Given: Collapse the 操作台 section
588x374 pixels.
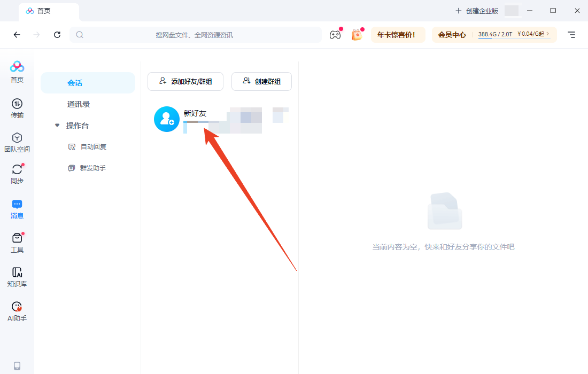Looking at the screenshot, I should click(x=57, y=125).
